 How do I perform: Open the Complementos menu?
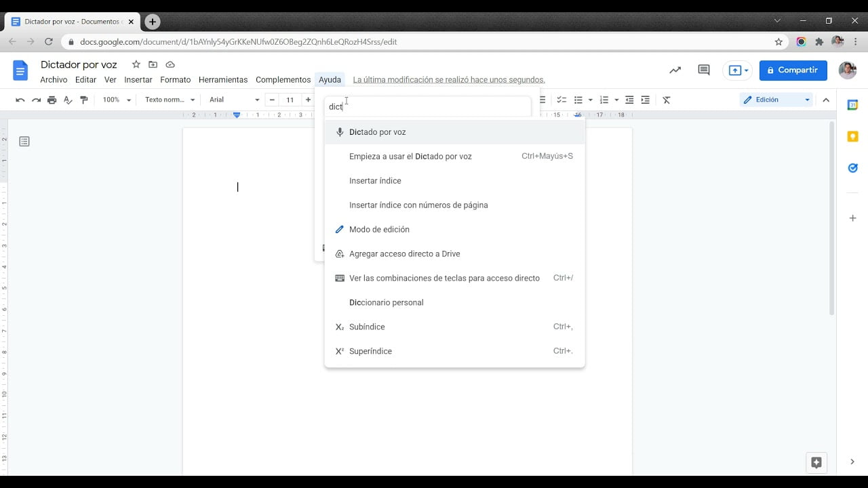click(x=283, y=80)
